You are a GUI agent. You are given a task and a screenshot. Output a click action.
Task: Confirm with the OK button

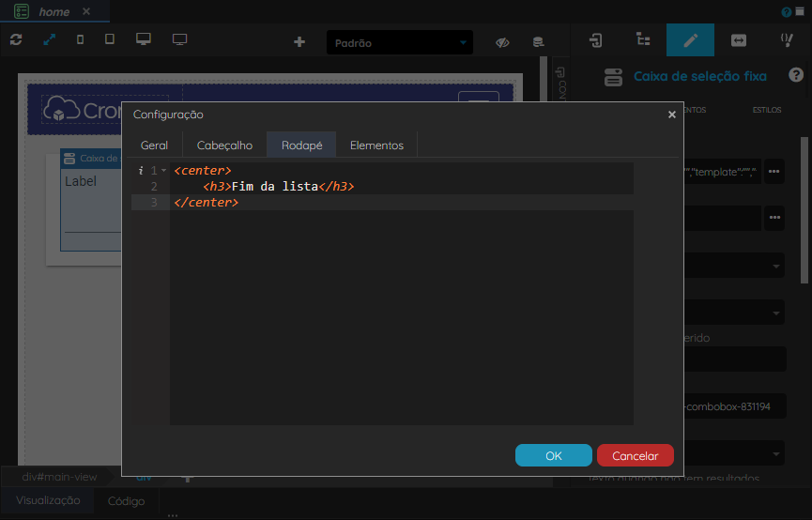click(x=554, y=456)
